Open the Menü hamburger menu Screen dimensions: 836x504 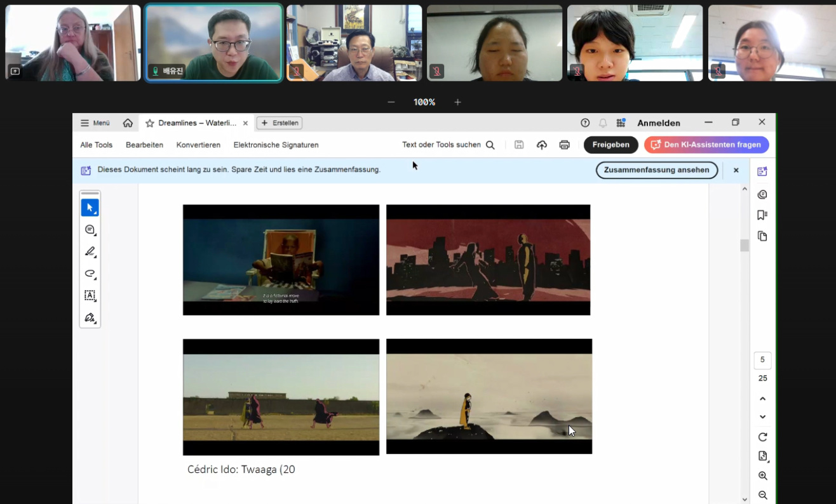click(x=95, y=123)
